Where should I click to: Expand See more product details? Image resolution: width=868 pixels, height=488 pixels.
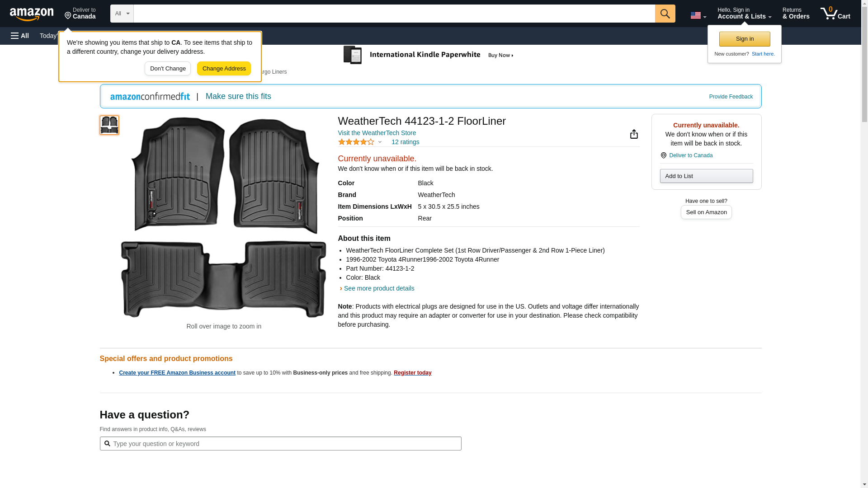(x=379, y=288)
